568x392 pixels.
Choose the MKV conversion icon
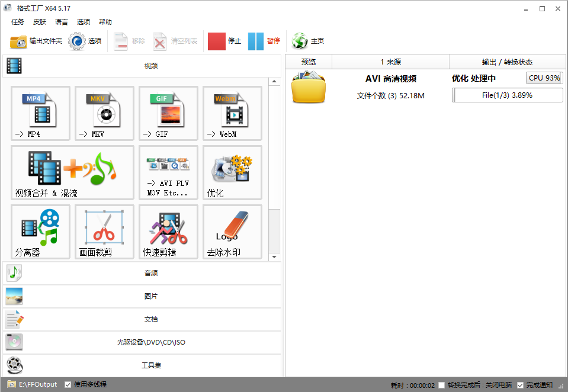(x=104, y=113)
